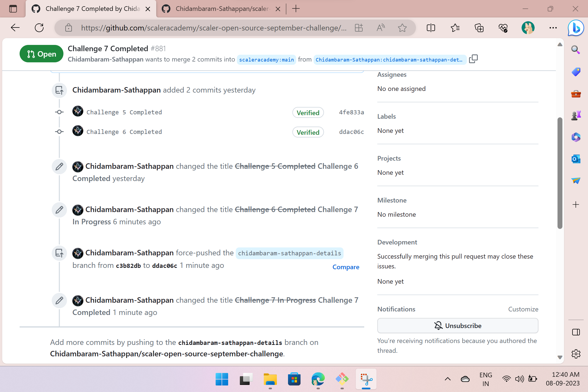Expand hidden icons in the system tray
Viewport: 588px width, 392px height.
tap(447, 379)
